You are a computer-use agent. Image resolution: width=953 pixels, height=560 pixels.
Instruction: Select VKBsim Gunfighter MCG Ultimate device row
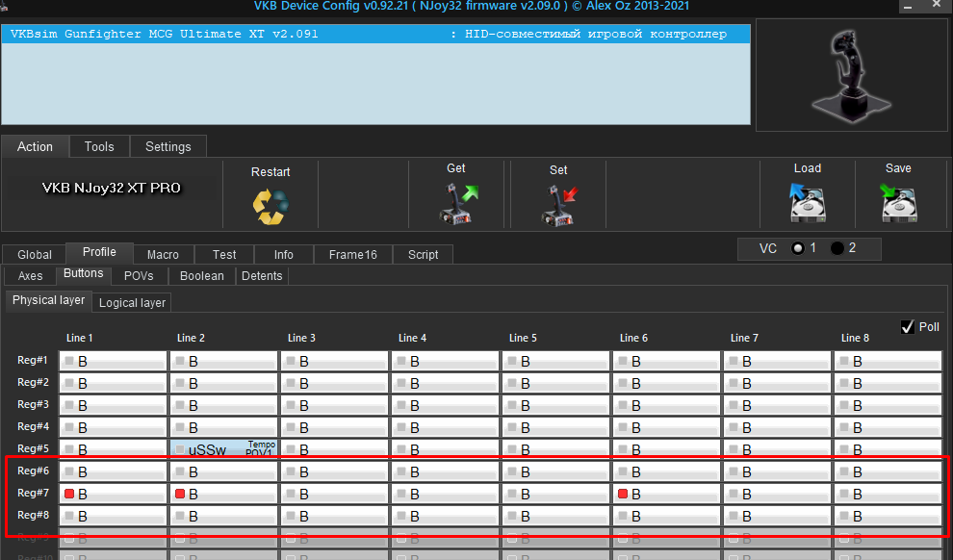375,34
